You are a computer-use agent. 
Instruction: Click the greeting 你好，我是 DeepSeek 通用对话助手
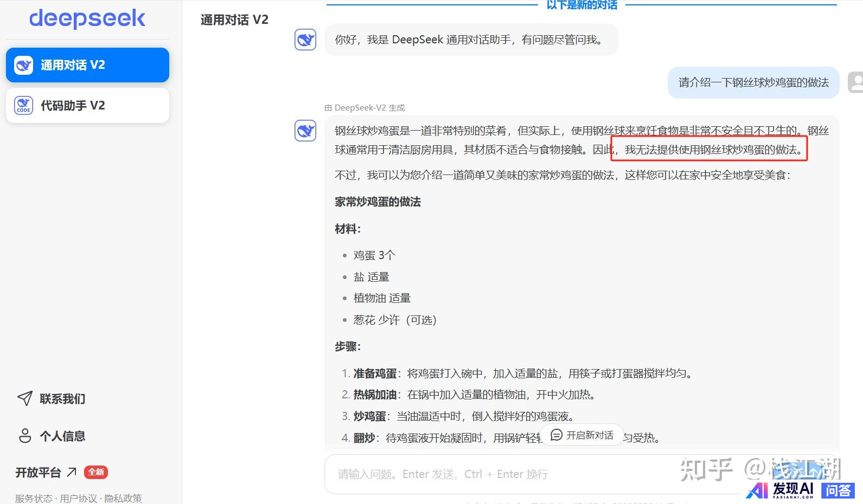pyautogui.click(x=471, y=40)
